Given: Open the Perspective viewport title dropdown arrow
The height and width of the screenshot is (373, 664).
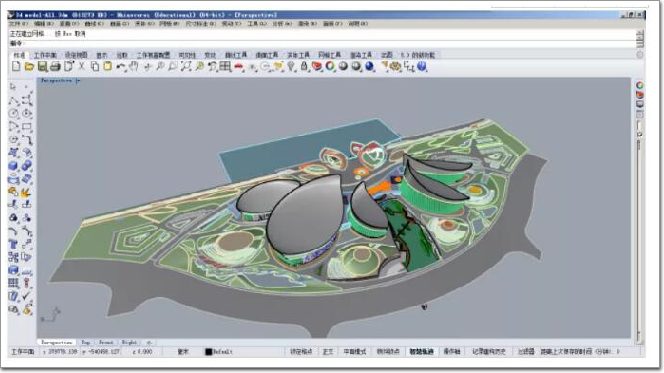Looking at the screenshot, I should 78,80.
